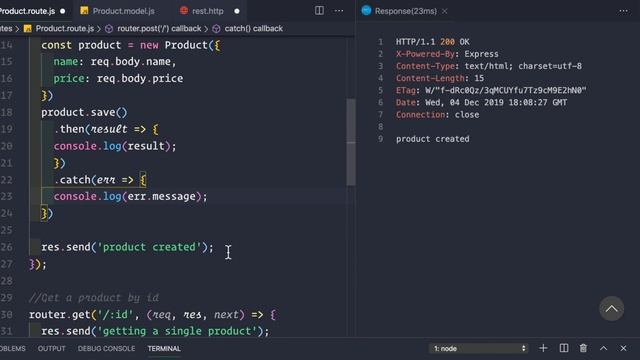Screen dimensions: 640x360
Task: Split the terminal
Action: [564, 348]
